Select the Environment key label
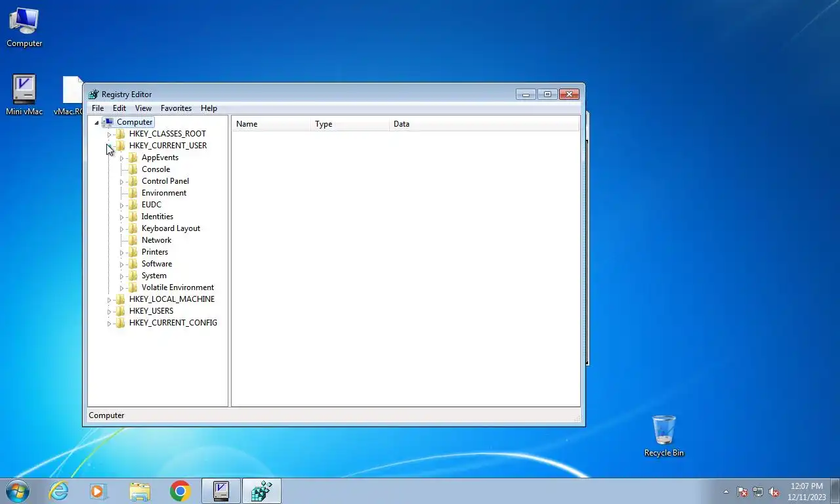This screenshot has height=504, width=840. (164, 193)
